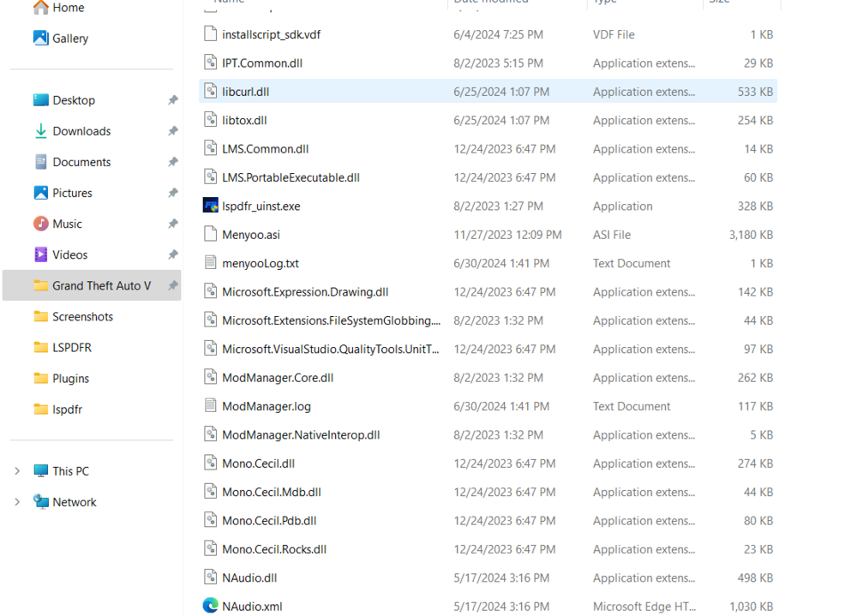Expand the This PC tree entry

click(18, 470)
